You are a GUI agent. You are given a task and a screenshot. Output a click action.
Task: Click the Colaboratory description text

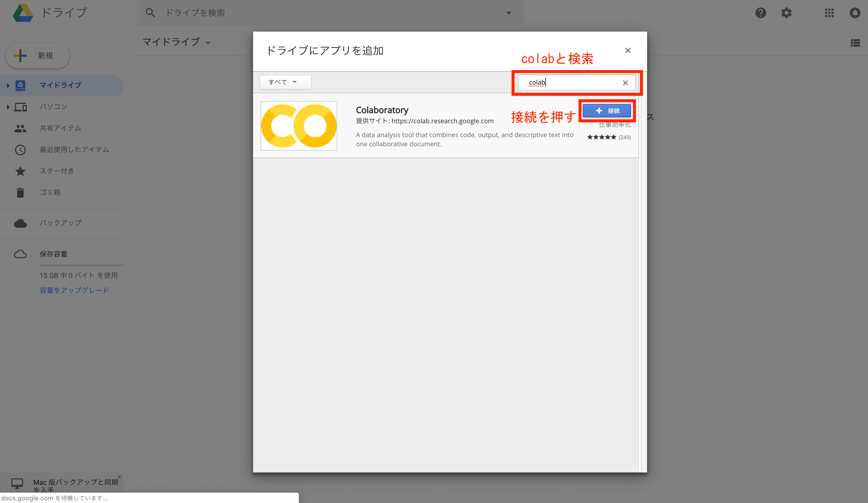[x=465, y=139]
